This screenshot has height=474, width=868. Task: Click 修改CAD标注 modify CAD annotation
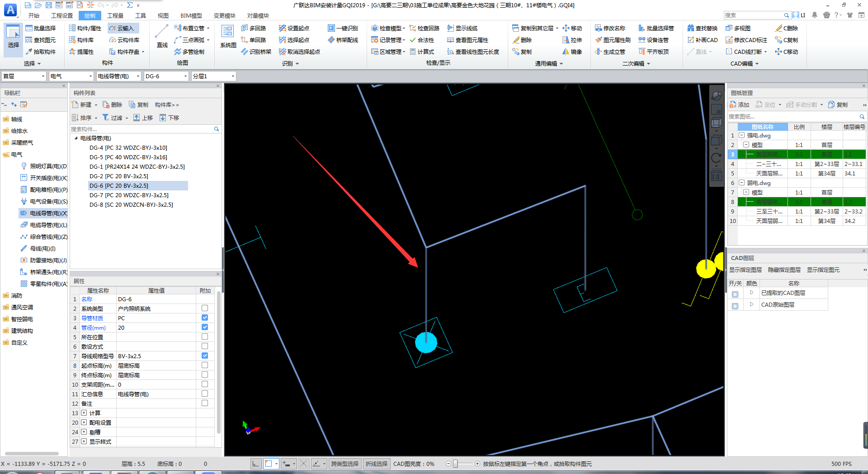coord(746,40)
